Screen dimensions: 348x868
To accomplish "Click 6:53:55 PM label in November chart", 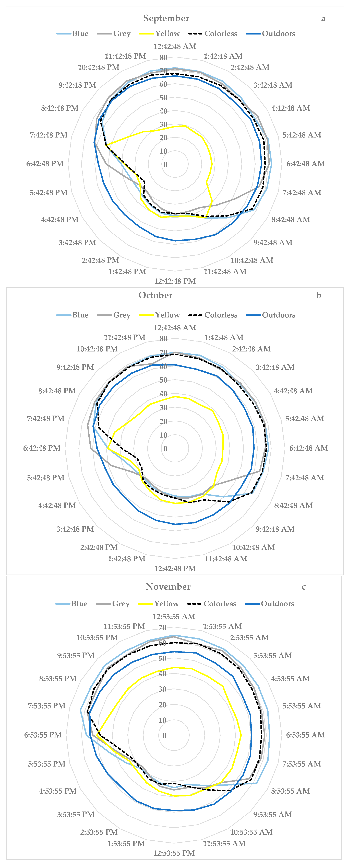I will (43, 735).
